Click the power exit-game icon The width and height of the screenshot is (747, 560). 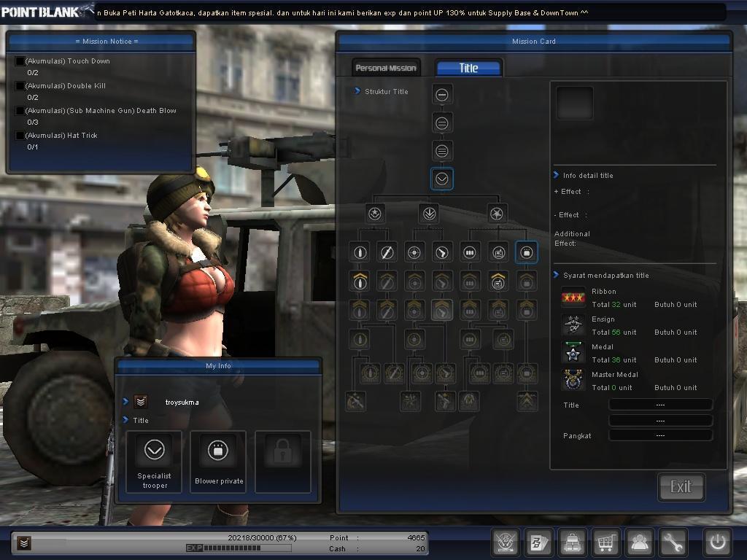[718, 542]
